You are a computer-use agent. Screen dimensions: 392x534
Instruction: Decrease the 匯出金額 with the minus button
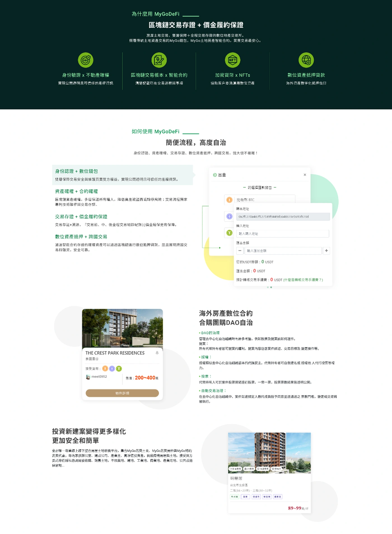coord(240,251)
